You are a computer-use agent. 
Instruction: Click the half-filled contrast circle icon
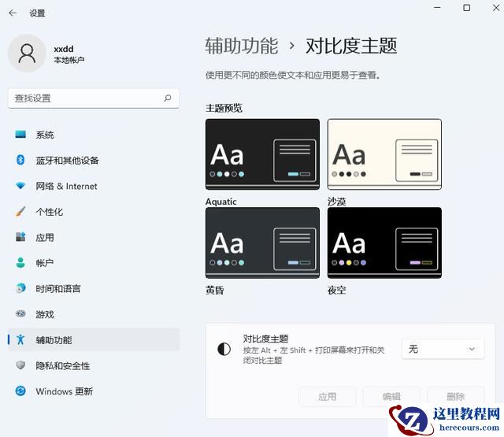(224, 349)
